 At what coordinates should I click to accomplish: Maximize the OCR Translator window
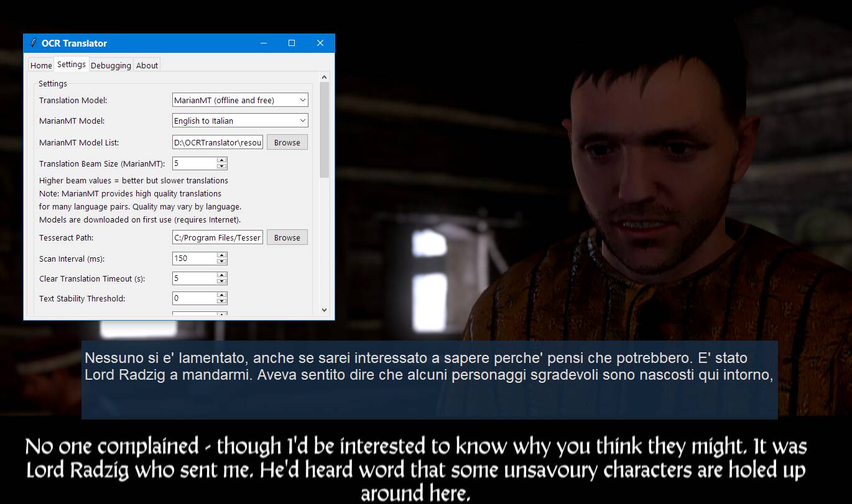(x=292, y=43)
